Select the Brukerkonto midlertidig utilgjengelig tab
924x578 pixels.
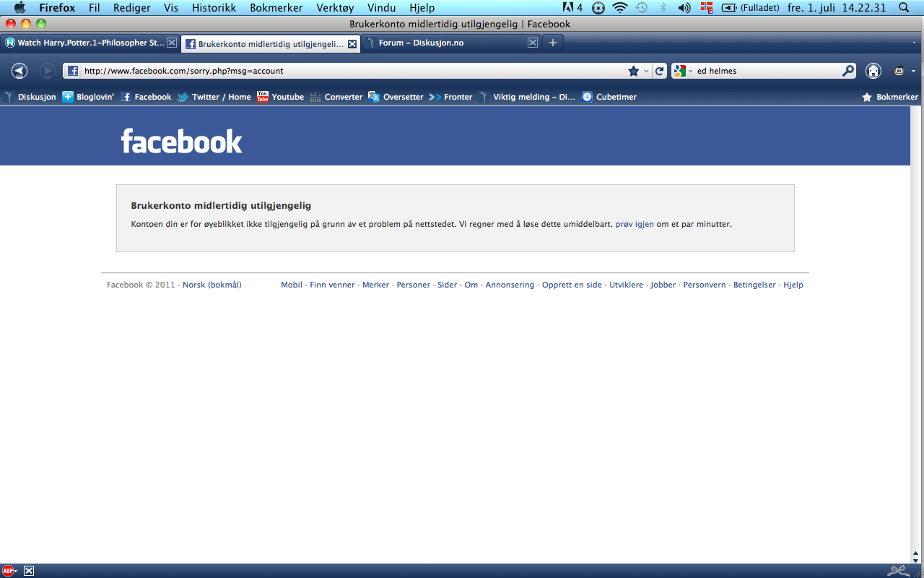[271, 43]
